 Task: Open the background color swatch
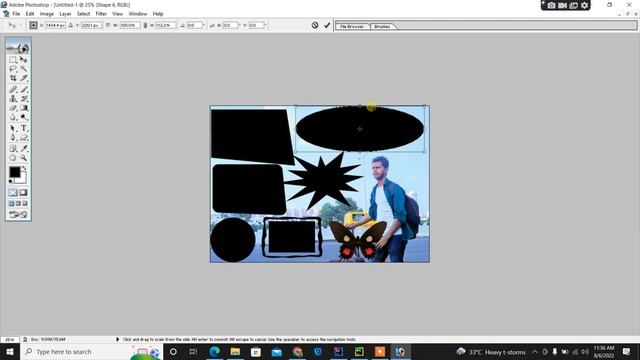[x=22, y=180]
